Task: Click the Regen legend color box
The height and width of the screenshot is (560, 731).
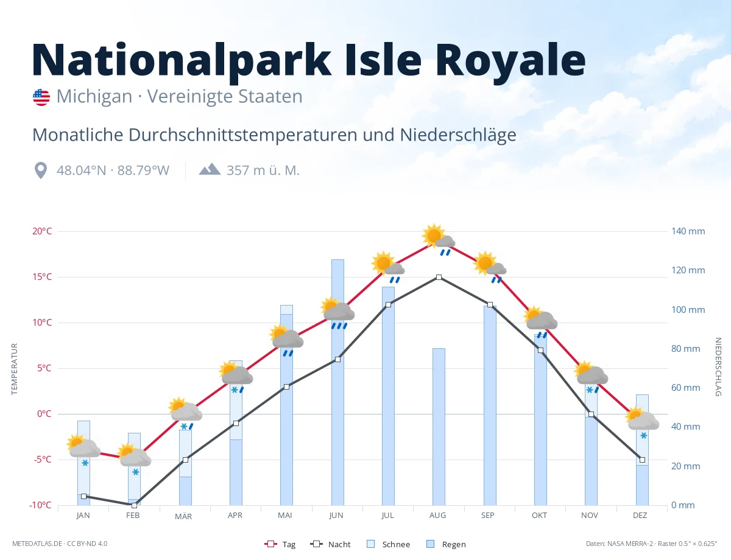Action: point(430,544)
